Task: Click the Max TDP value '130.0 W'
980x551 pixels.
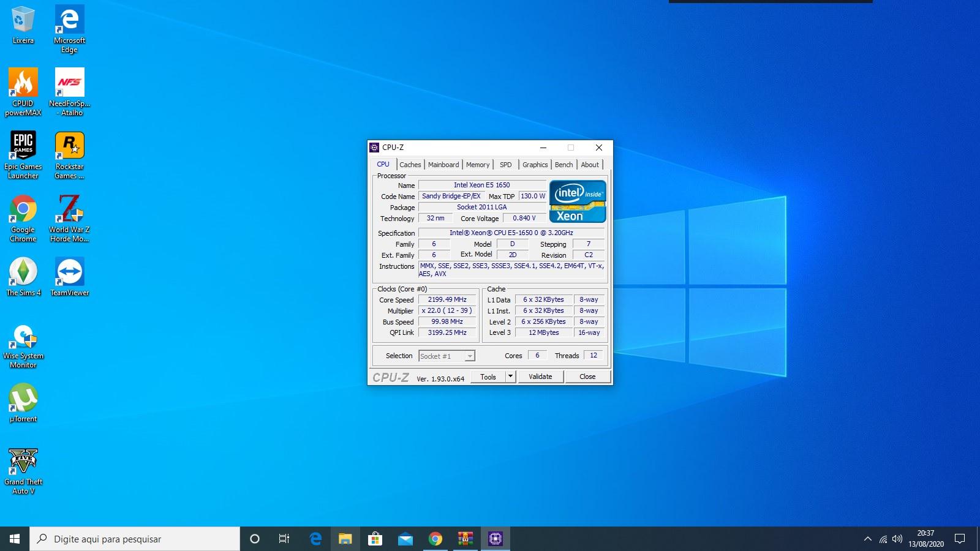Action: point(533,196)
